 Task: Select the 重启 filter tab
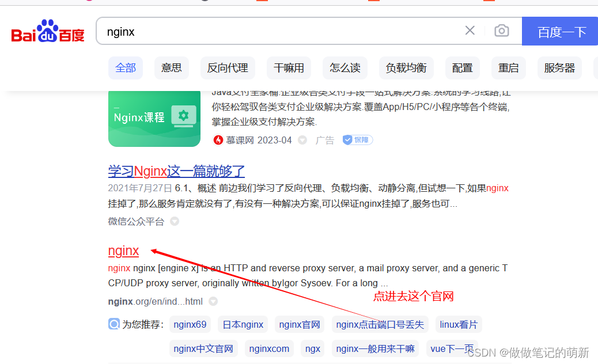508,68
